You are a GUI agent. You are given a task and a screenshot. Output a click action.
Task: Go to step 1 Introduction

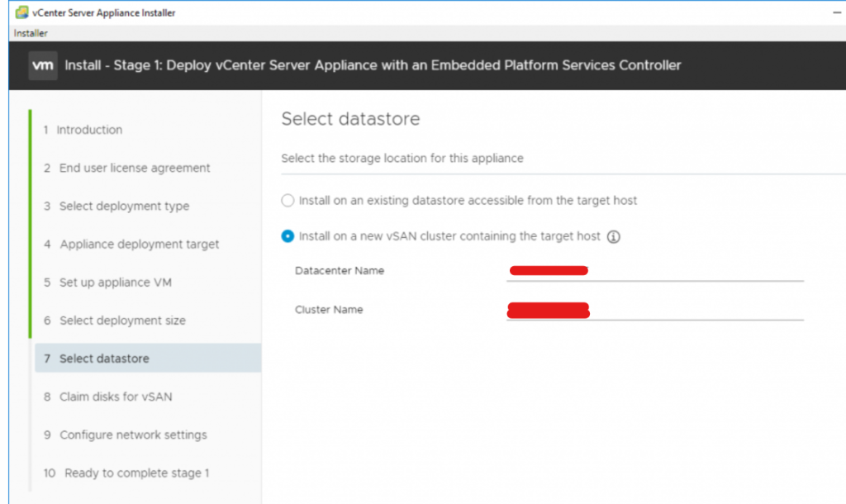tap(83, 130)
